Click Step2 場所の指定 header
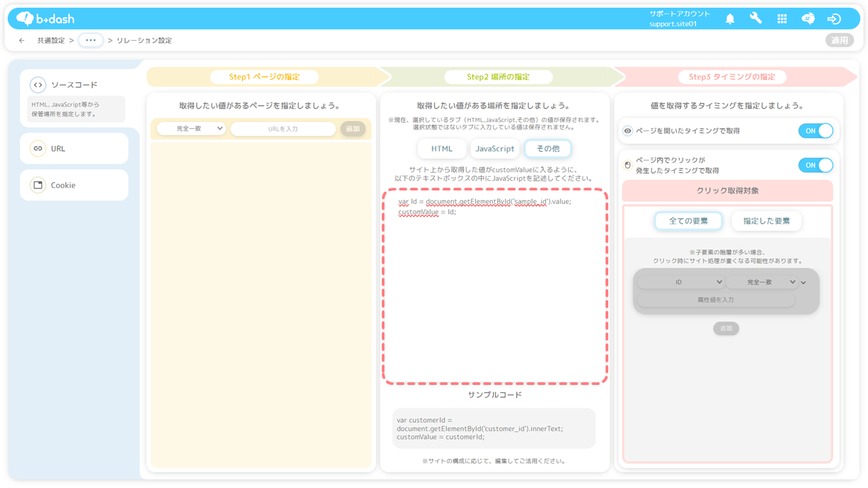This screenshot has height=488, width=868. (x=498, y=77)
